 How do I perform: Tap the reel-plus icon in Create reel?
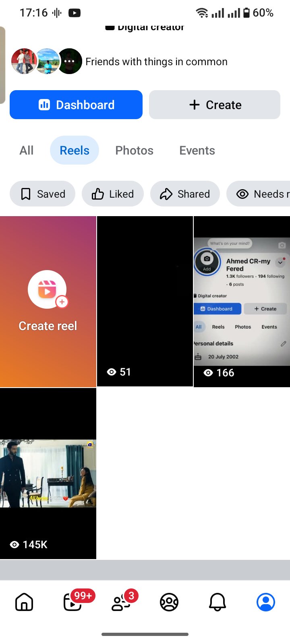point(48,289)
